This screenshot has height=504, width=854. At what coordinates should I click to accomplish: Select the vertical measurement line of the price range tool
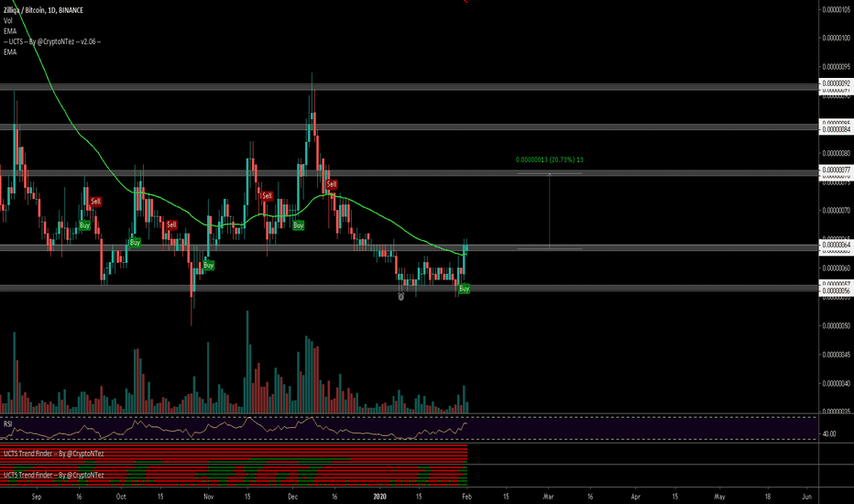click(x=550, y=211)
